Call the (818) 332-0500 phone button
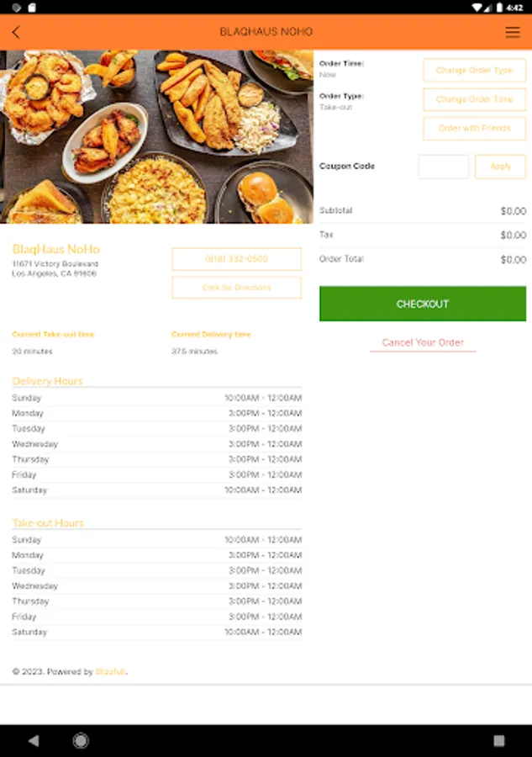The width and height of the screenshot is (532, 757). [x=236, y=259]
